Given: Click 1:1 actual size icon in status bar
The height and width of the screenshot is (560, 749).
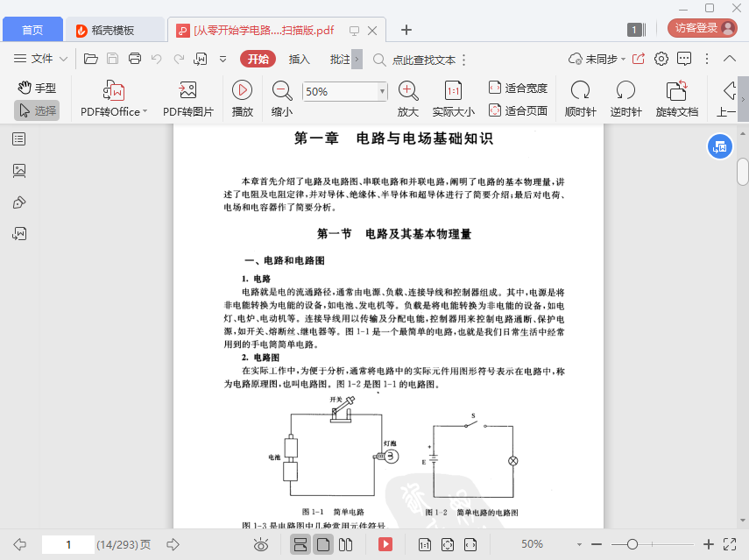Looking at the screenshot, I should [425, 544].
